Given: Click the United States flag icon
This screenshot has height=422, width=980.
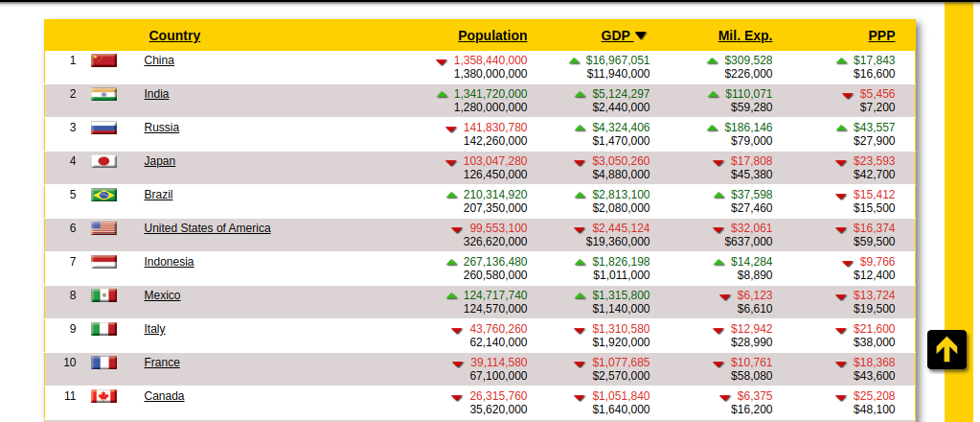Looking at the screenshot, I should 103,228.
